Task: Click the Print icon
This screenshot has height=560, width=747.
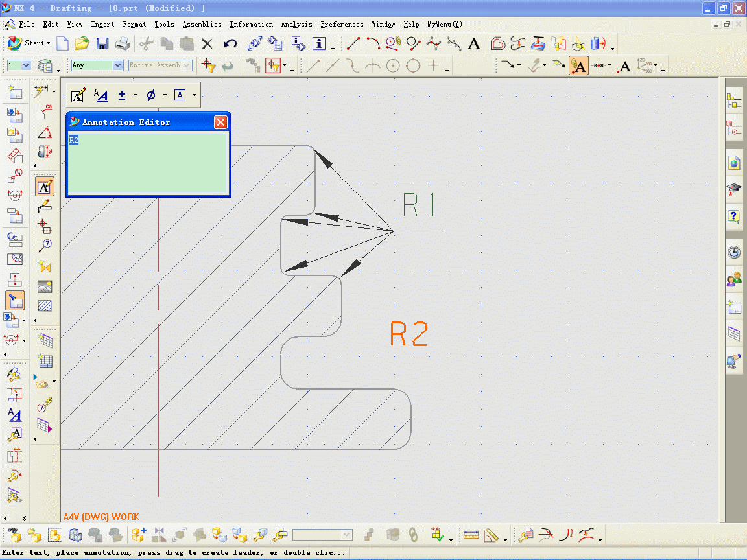Action: tap(123, 44)
